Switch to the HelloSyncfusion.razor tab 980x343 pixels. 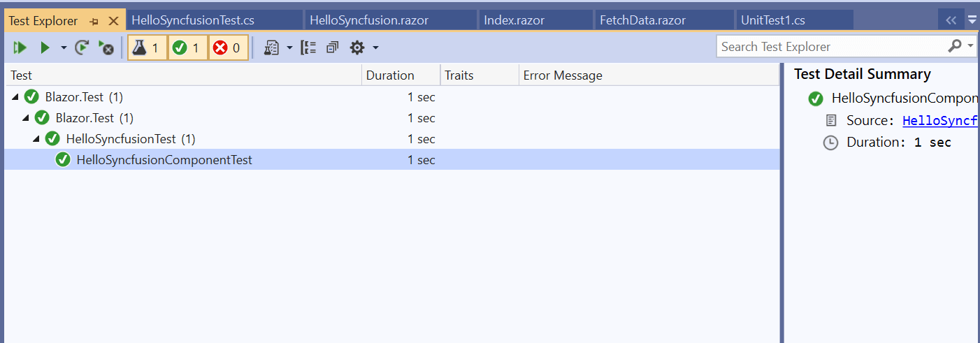pos(369,20)
